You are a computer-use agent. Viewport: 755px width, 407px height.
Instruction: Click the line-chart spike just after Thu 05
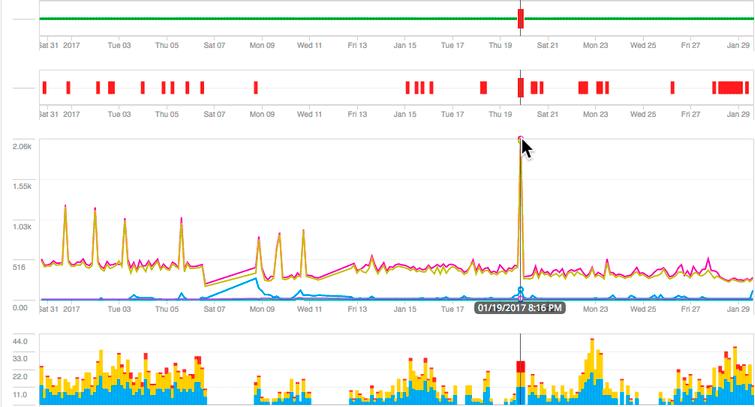pyautogui.click(x=182, y=219)
